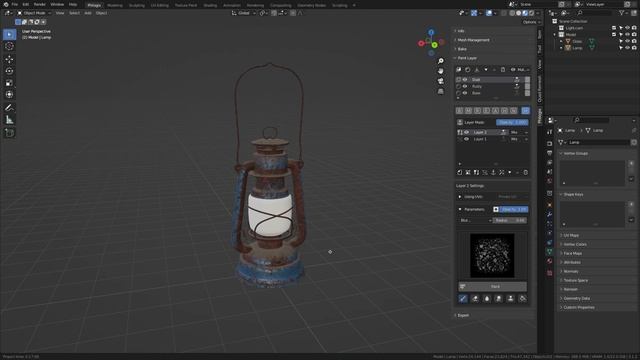Select the Transform tool
Screen dimensions: 640x360
[9, 95]
